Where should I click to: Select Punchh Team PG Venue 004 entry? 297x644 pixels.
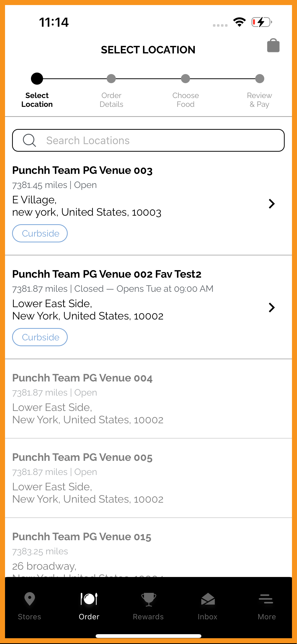click(148, 399)
